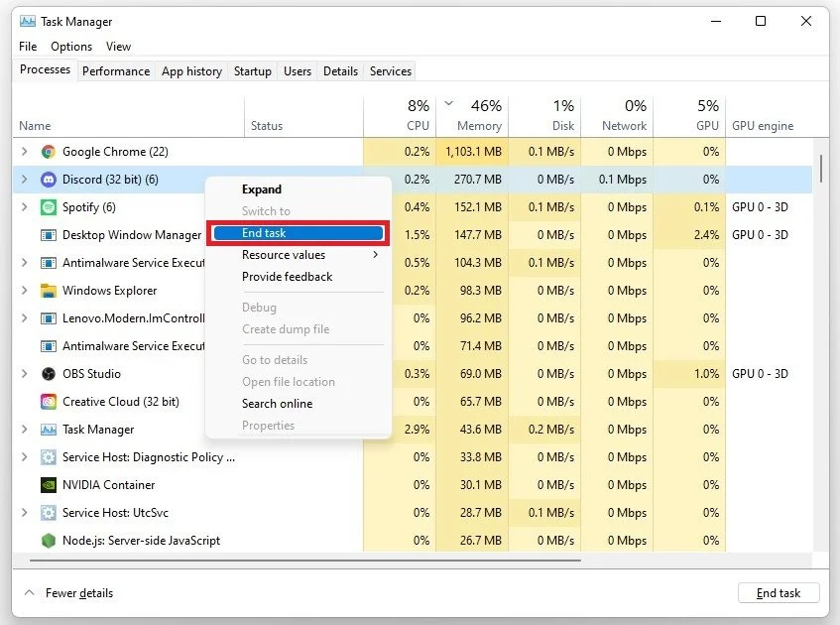Sort by the Disk column header
The image size is (840, 625).
coord(544,116)
